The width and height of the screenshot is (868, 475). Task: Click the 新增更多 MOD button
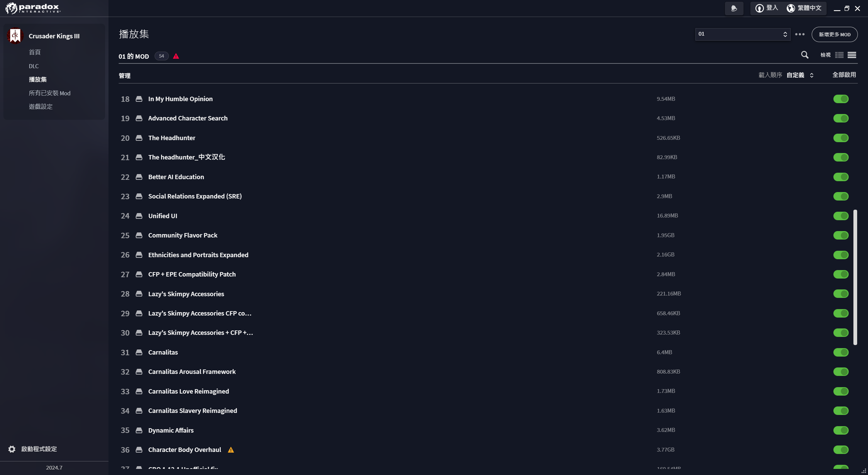[x=834, y=34]
